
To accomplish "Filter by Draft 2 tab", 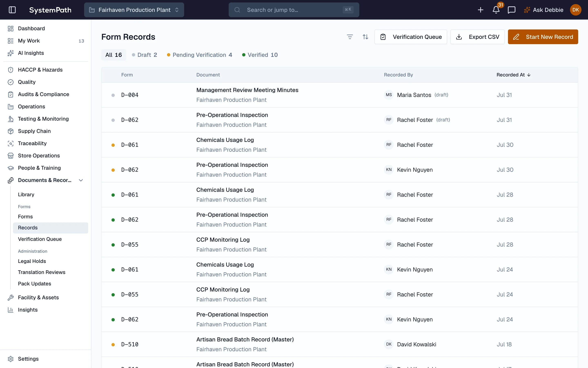I will click(x=145, y=55).
